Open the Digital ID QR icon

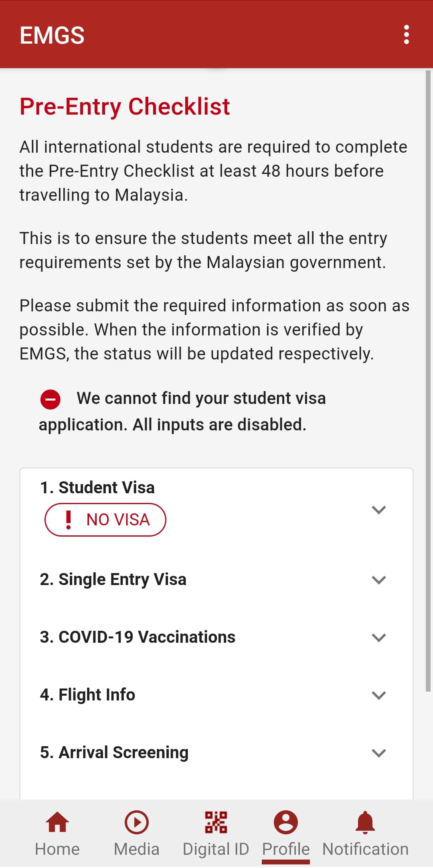(x=216, y=822)
